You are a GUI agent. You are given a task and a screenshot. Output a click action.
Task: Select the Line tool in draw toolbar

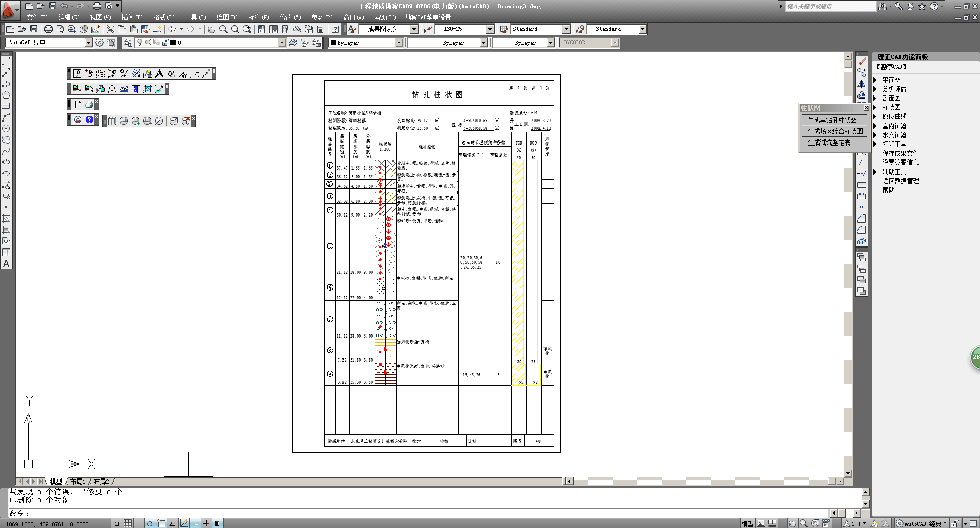pyautogui.click(x=6, y=61)
